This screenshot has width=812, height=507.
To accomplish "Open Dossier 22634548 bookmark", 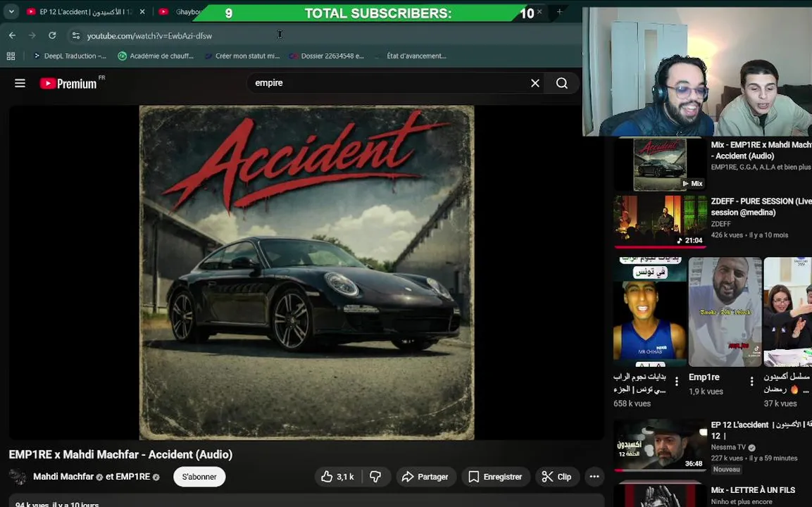I will pyautogui.click(x=327, y=56).
